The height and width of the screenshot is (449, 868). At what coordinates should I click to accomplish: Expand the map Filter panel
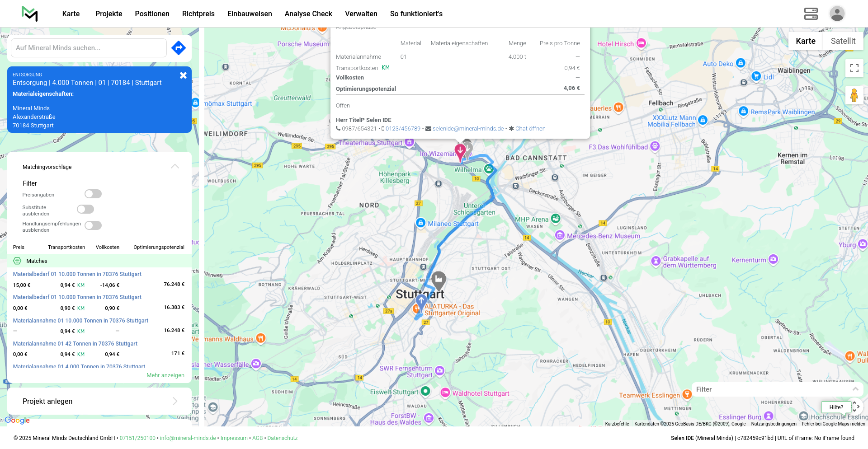click(855, 389)
